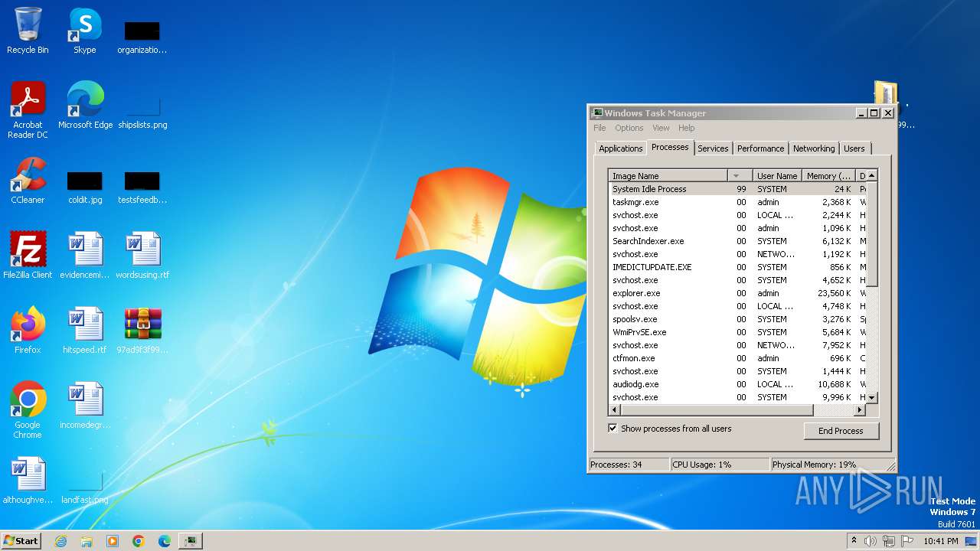Select the coldit.jpg file icon
The height and width of the screenshot is (551, 980).
pos(84,186)
